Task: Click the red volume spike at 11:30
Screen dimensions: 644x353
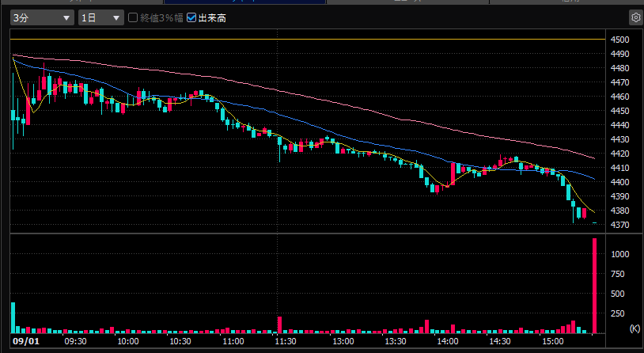Action: click(280, 325)
